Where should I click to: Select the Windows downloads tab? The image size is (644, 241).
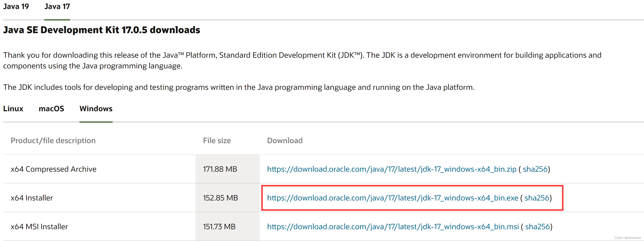tap(96, 109)
